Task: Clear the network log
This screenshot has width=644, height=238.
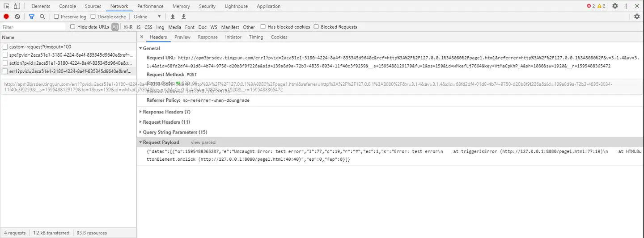Action: point(17,17)
